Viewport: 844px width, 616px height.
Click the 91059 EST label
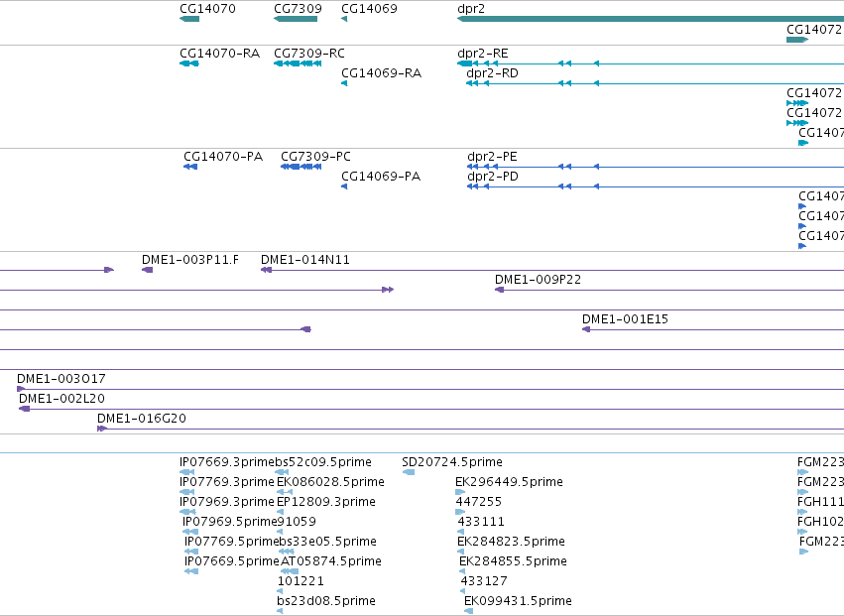pyautogui.click(x=297, y=523)
